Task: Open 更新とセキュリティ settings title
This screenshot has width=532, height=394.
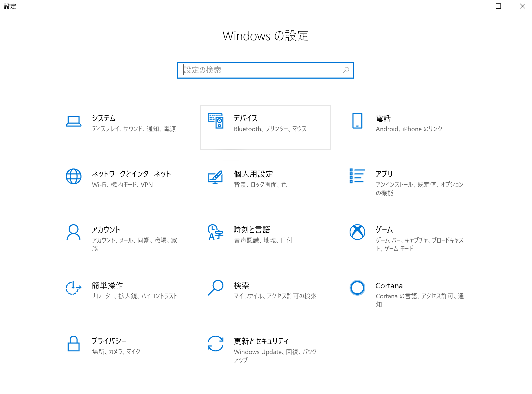Action: point(261,341)
